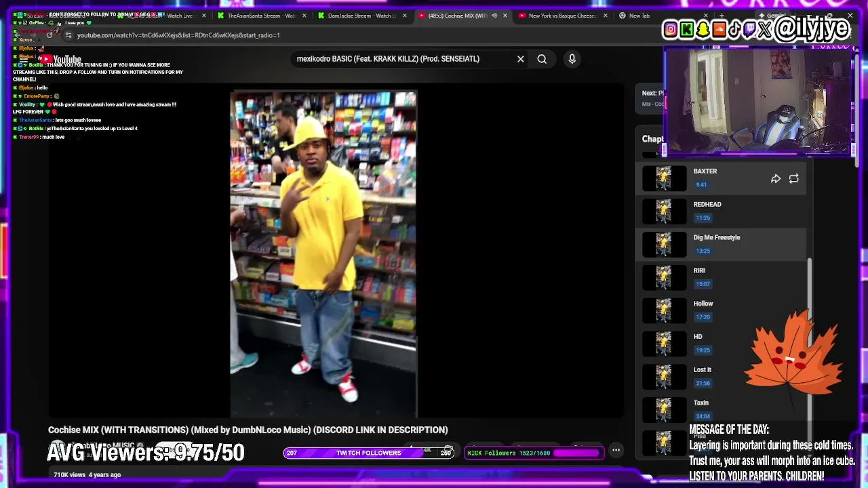The image size is (868, 488).
Task: Click the 9:41 BAXTER timestamp
Action: [701, 185]
